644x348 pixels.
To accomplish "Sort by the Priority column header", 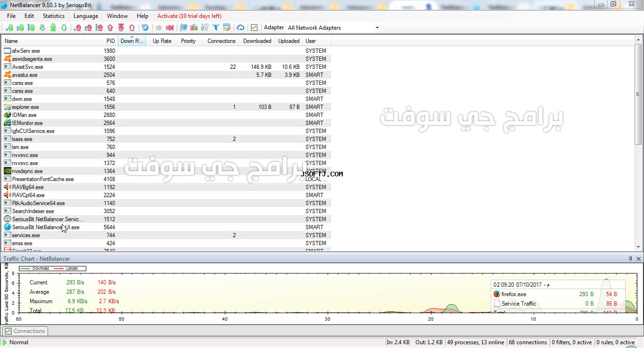I will tap(188, 41).
